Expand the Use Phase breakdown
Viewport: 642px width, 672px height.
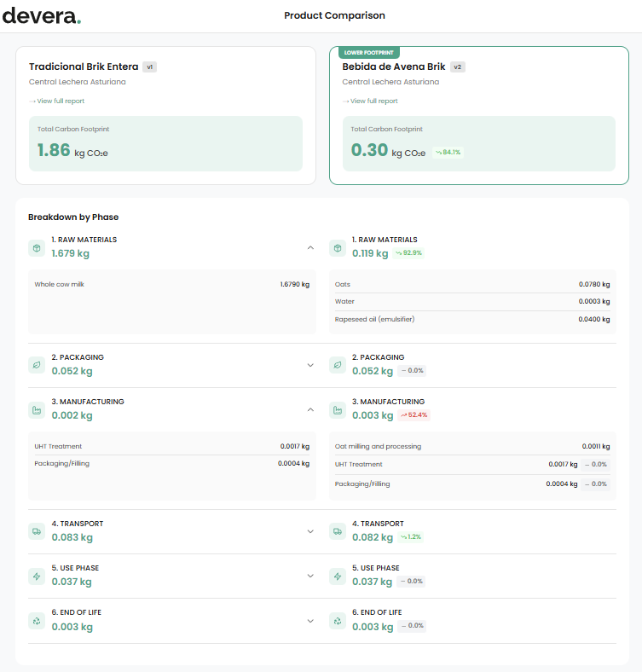click(x=310, y=576)
